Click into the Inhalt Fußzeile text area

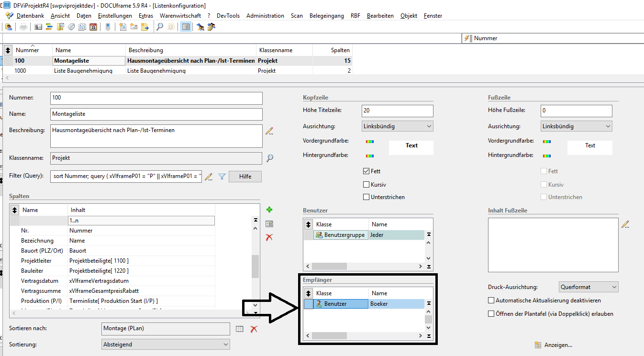(553, 245)
